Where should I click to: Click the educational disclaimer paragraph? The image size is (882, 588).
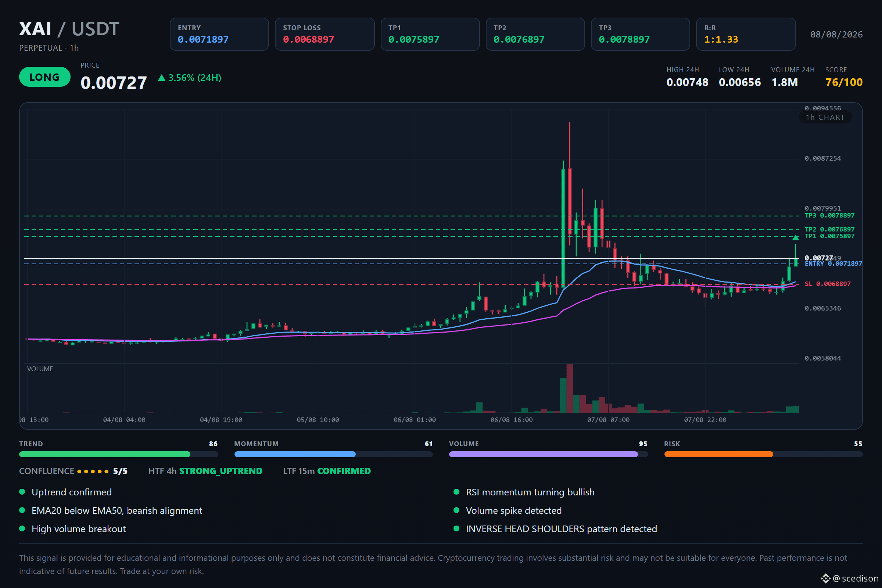[433, 564]
